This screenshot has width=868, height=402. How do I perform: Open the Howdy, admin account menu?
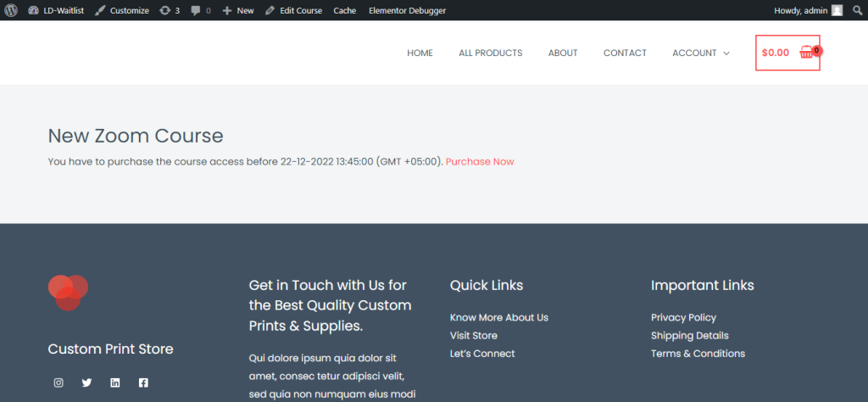[x=808, y=10]
